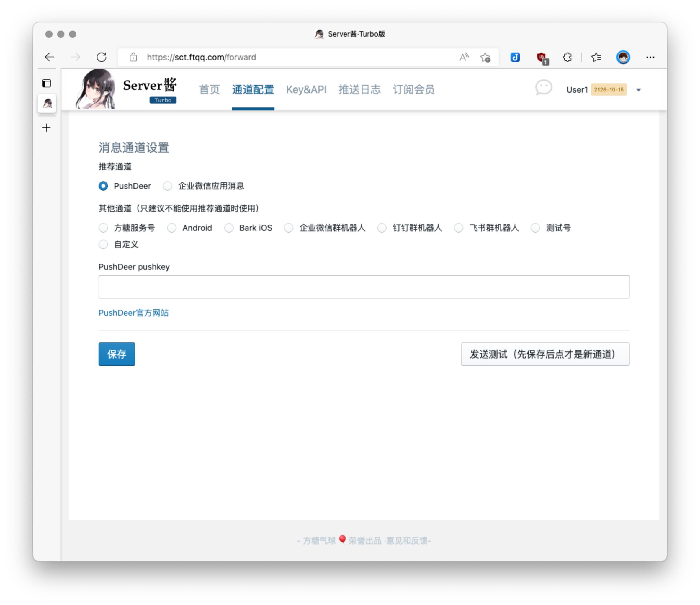
Task: Enable the 钉钉群机器人 channel
Action: (382, 228)
